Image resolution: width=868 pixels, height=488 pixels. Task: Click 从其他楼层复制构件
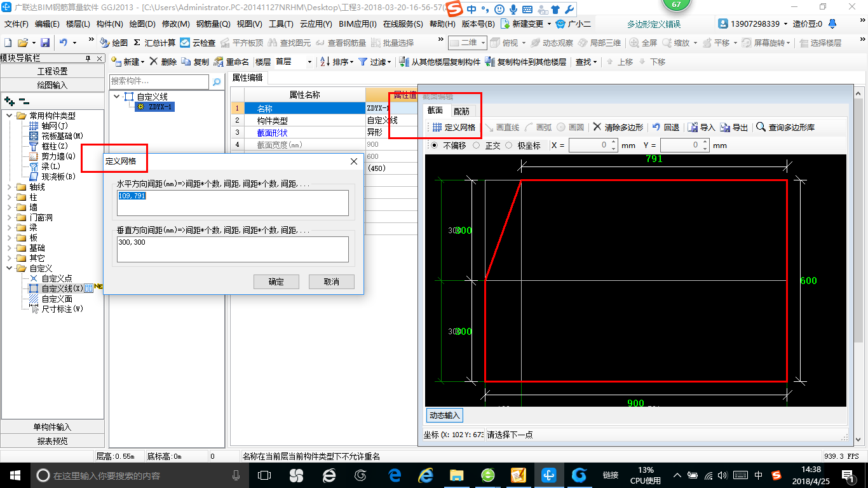tap(440, 62)
